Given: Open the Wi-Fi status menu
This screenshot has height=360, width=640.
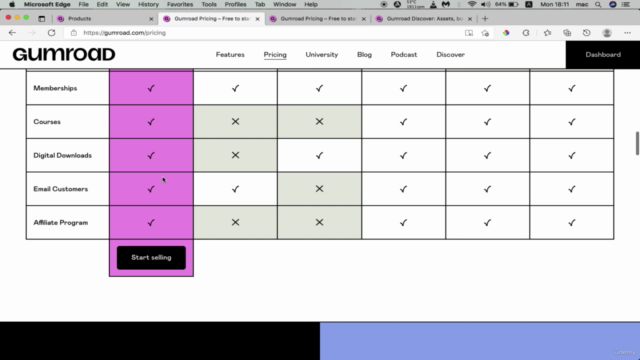Looking at the screenshot, I should pos(472,4).
